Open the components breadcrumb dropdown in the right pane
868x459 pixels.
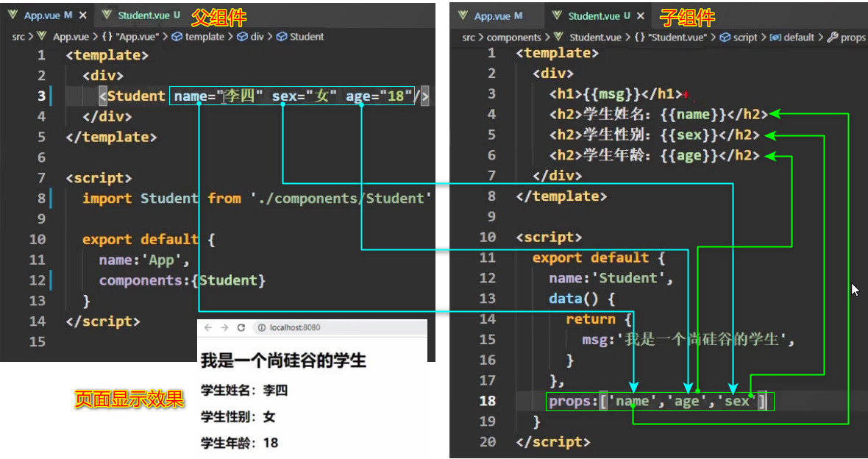click(515, 37)
